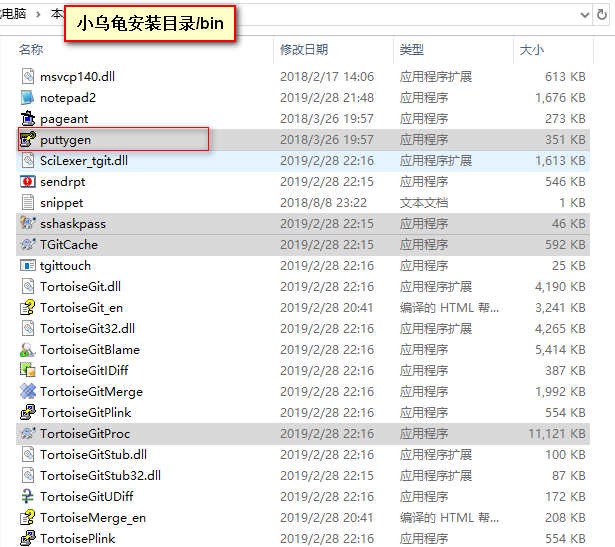The height and width of the screenshot is (547, 615).
Task: Select the file name sshaskpass
Action: tap(73, 224)
